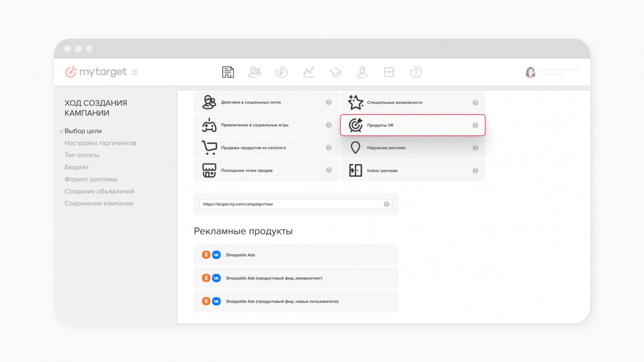Choose Shoppable Ads (продуктовый фид, ремаркетинг) product
The image size is (644, 362).
tap(296, 278)
